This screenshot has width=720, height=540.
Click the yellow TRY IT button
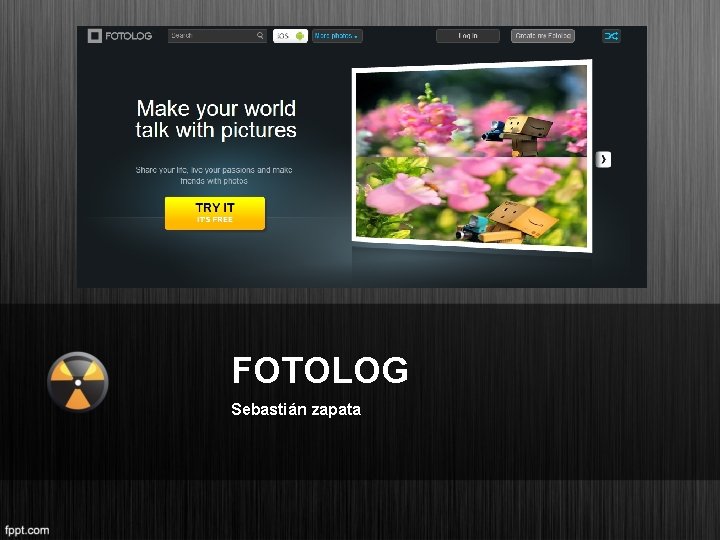215,214
